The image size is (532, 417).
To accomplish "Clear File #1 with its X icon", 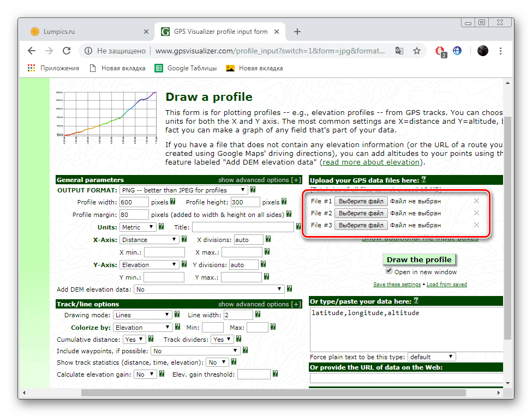I will [477, 201].
